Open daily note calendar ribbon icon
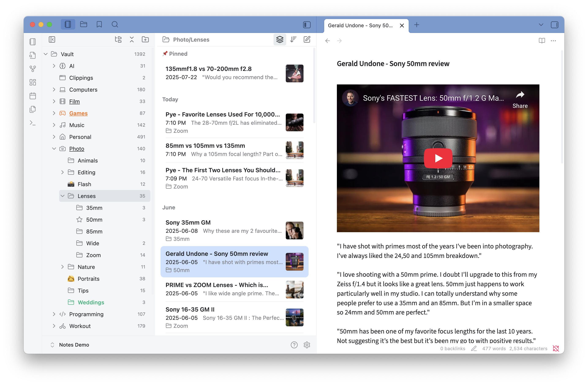This screenshot has height=385, width=588. click(33, 96)
